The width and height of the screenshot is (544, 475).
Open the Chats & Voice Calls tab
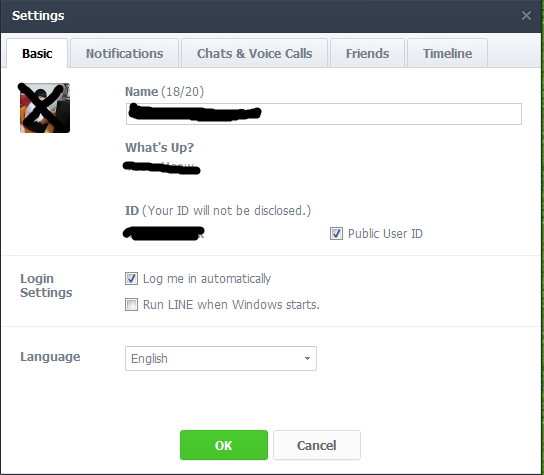coord(254,53)
